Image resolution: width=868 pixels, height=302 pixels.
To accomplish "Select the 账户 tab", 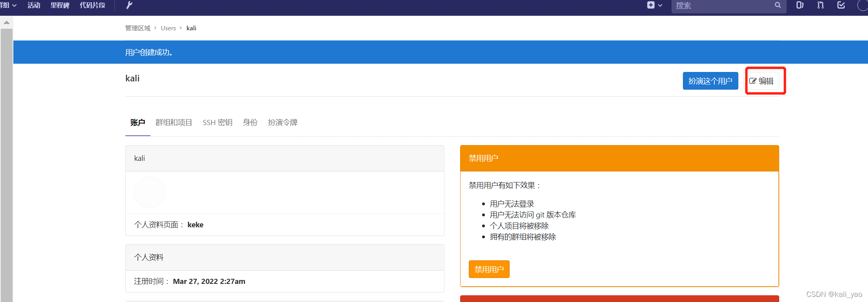I will (x=138, y=123).
